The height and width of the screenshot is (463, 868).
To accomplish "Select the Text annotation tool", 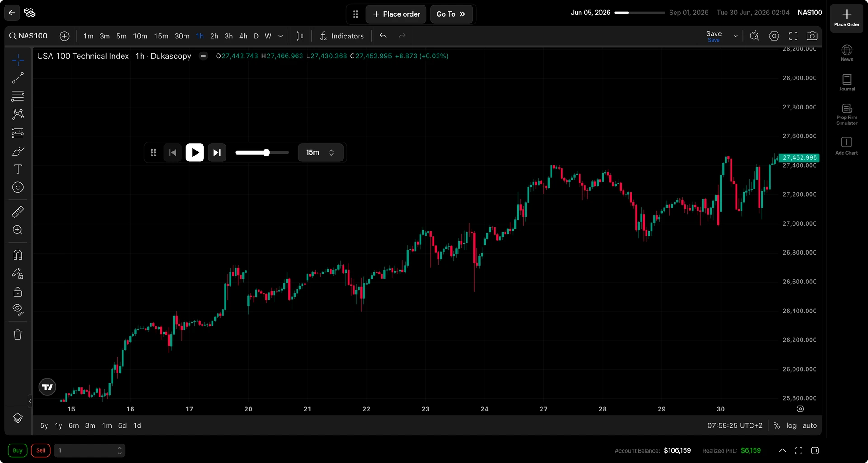I will (18, 169).
